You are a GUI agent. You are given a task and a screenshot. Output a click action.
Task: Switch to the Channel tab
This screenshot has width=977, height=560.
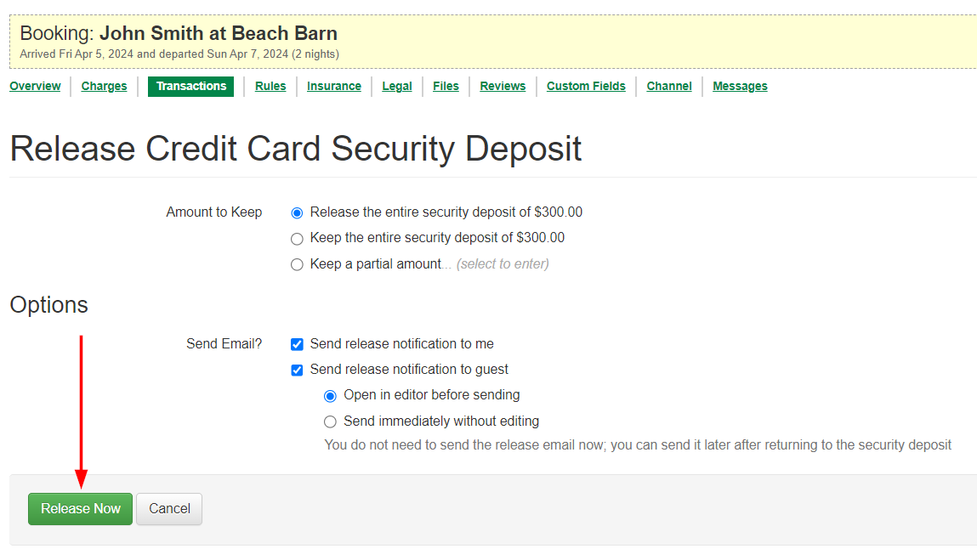click(668, 86)
